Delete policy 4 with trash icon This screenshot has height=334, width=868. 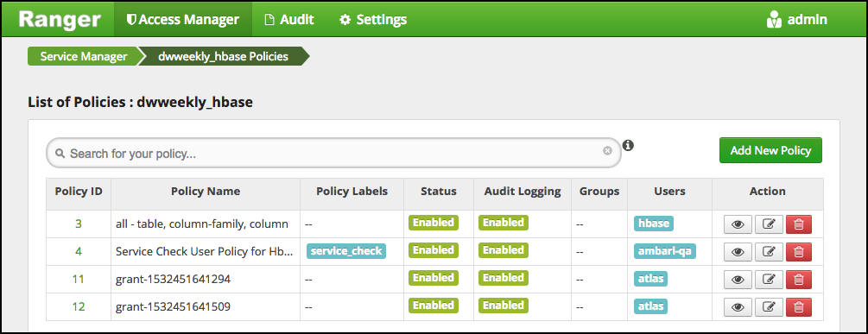(x=799, y=252)
